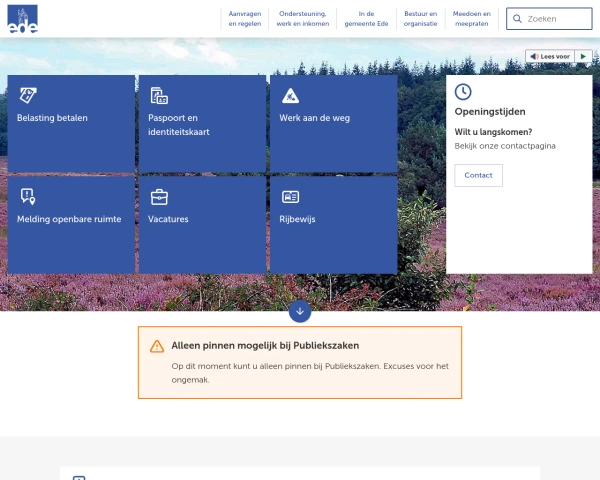
Task: Click the passport and ID card icon
Action: (159, 95)
